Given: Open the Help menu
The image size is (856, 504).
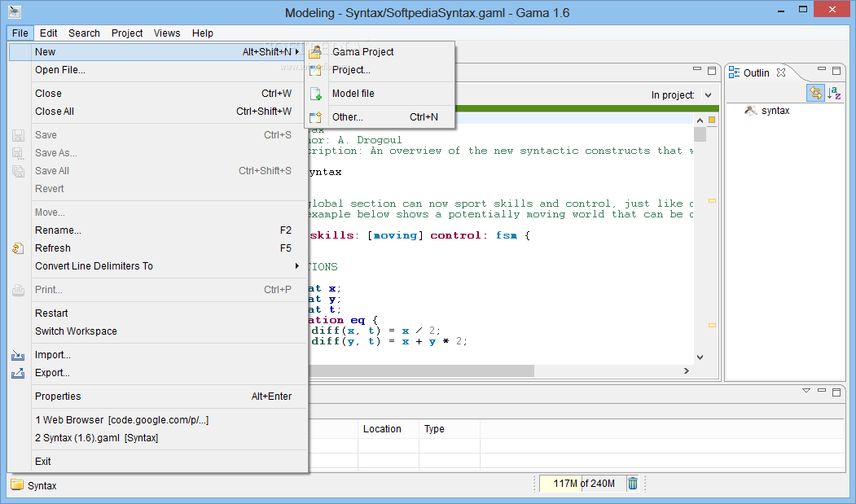Looking at the screenshot, I should pos(203,33).
